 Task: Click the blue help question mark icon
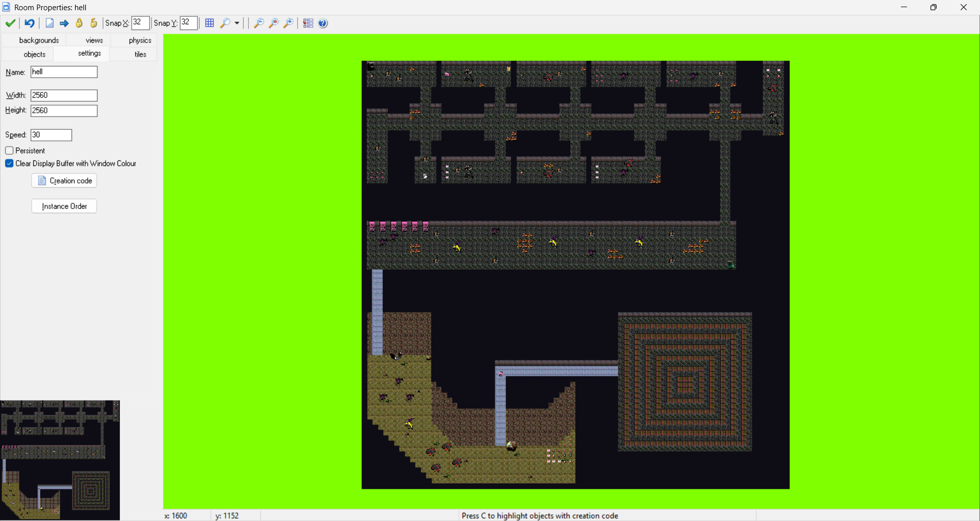click(x=323, y=23)
